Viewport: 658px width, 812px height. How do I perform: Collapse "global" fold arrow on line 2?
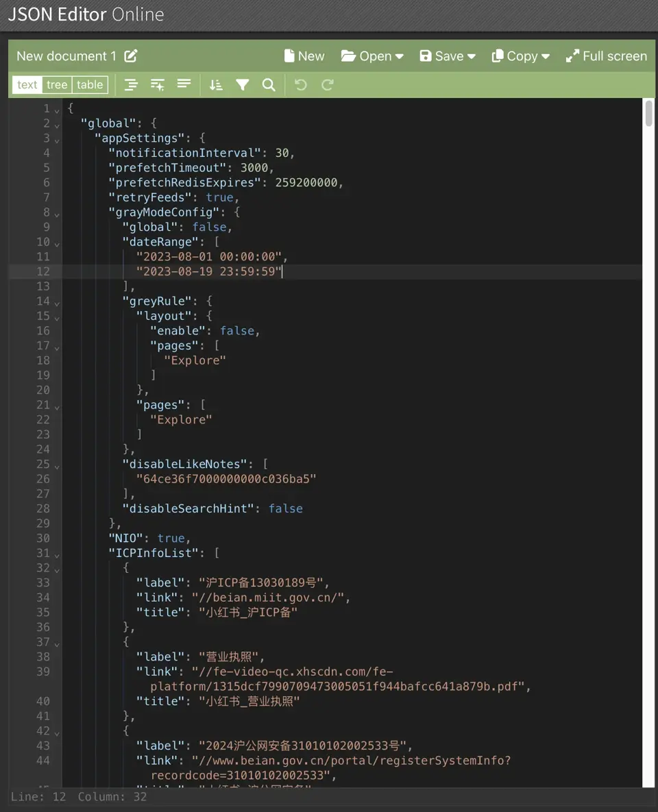click(x=57, y=125)
